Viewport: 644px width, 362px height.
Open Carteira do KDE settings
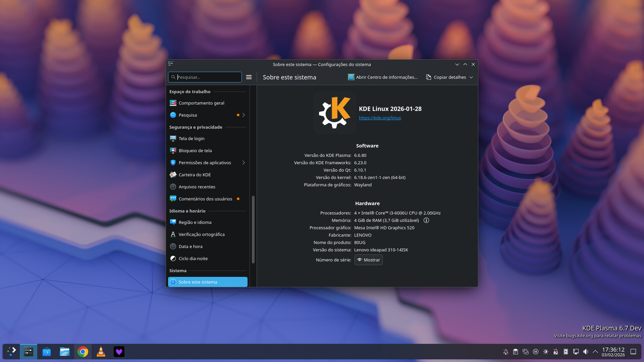click(195, 175)
